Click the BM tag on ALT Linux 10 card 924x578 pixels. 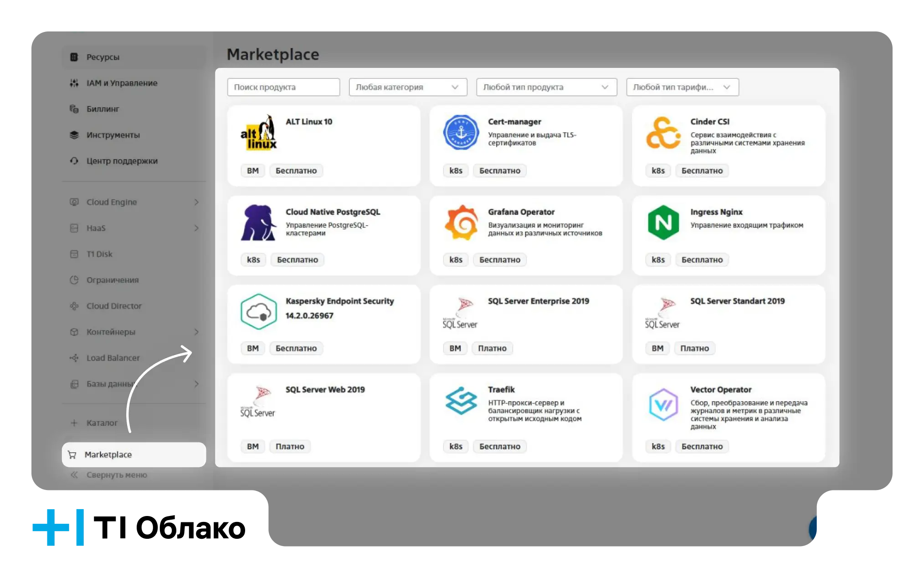[253, 170]
